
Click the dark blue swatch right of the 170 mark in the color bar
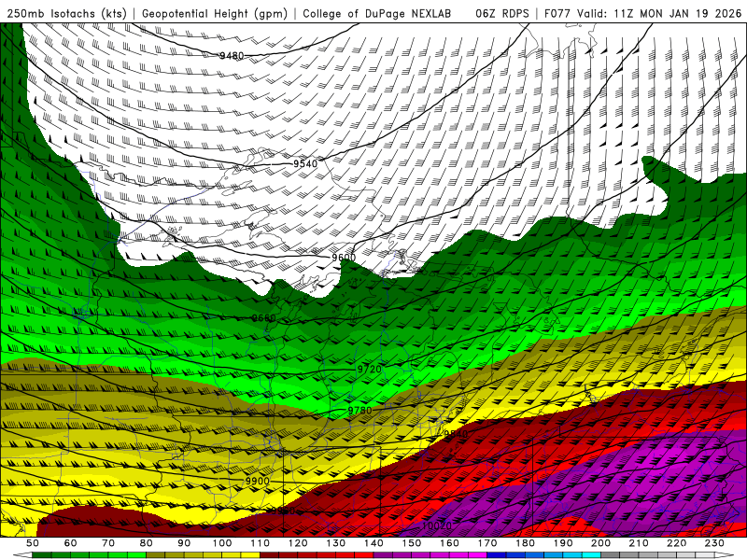click(x=497, y=555)
